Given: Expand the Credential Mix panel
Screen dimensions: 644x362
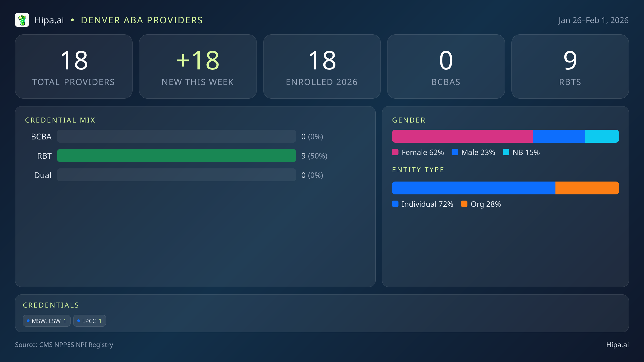Looking at the screenshot, I should click(x=60, y=120).
